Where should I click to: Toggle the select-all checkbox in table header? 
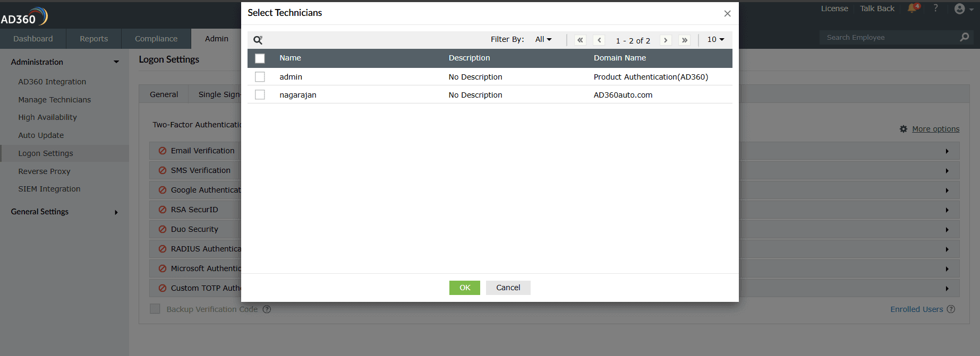(x=260, y=58)
